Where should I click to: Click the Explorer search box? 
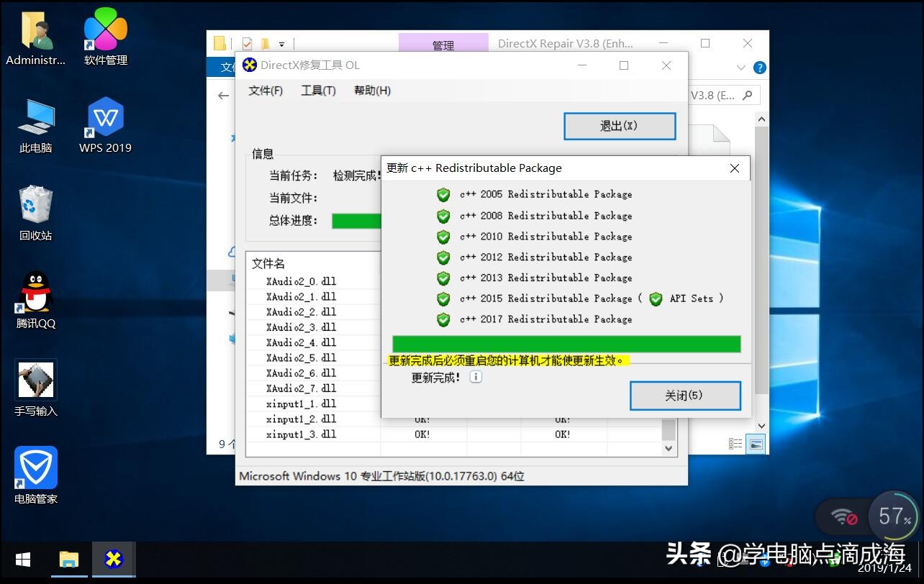724,95
